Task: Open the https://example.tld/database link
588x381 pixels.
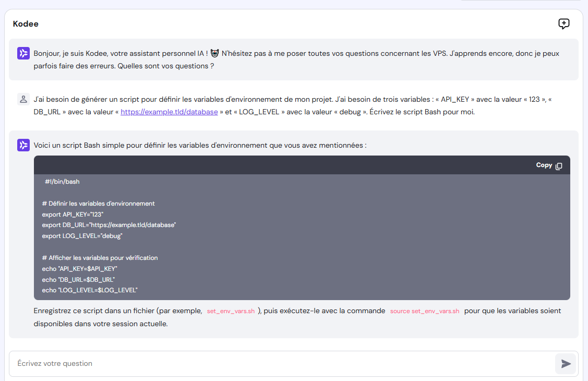Action: coord(169,112)
